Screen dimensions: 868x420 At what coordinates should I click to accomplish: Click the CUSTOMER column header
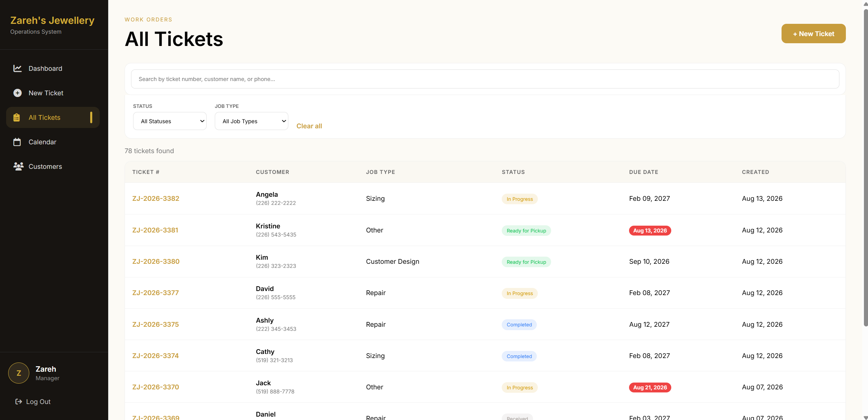point(272,172)
